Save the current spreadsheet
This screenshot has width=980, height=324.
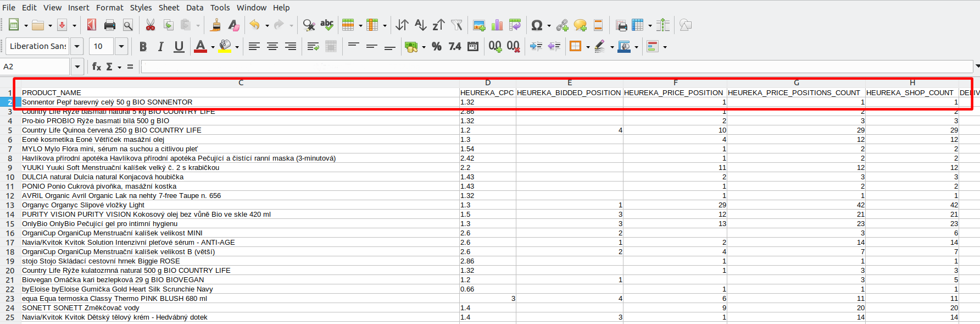coord(62,25)
